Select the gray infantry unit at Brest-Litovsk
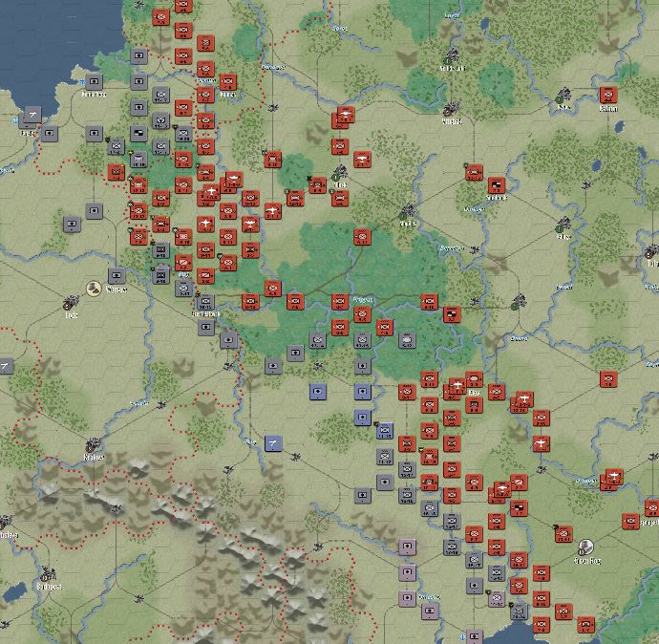Viewport: 659px width, 644px height. click(x=205, y=302)
